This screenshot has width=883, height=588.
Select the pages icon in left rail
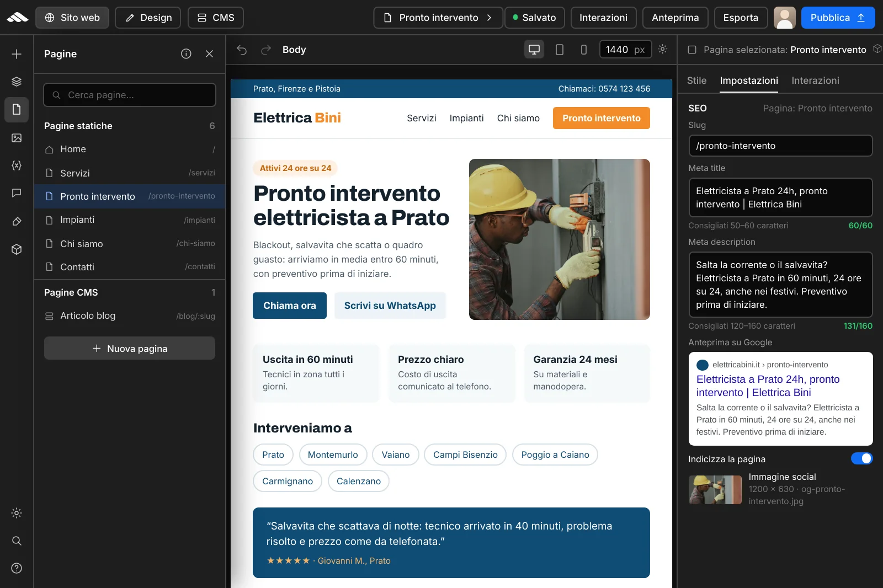tap(17, 109)
